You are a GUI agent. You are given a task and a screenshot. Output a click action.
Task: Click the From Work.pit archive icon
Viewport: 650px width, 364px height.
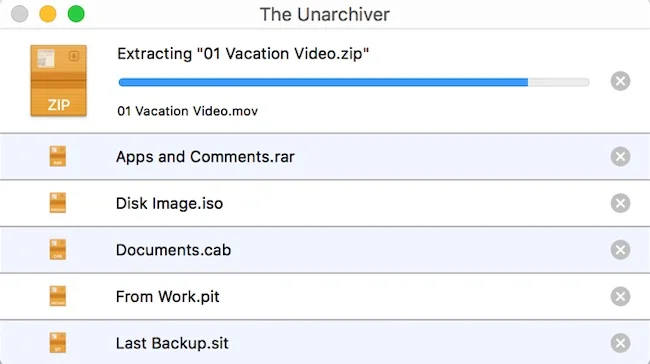58,296
